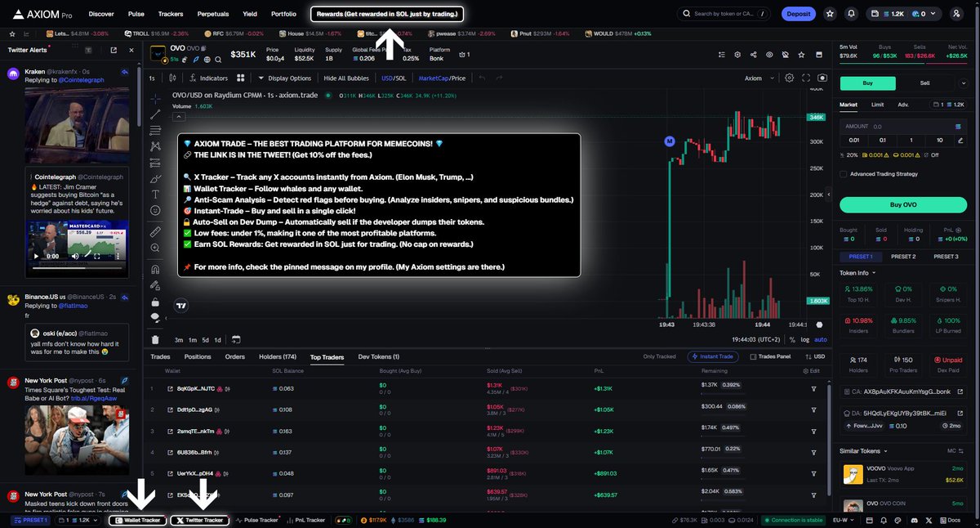Open the Perpetuals navigation tab
The width and height of the screenshot is (980, 528).
tap(212, 14)
